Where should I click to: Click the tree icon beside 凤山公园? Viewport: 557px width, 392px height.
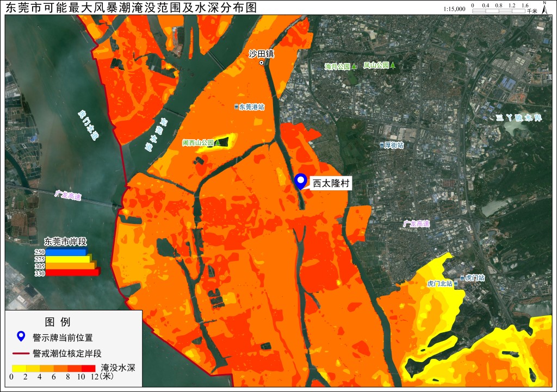point(393,65)
